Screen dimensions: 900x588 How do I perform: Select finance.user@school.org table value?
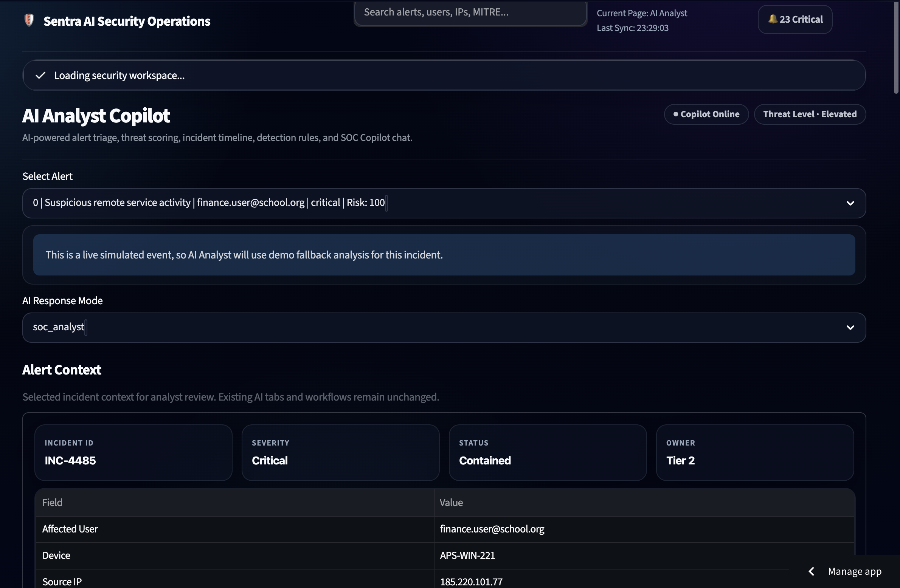(492, 529)
